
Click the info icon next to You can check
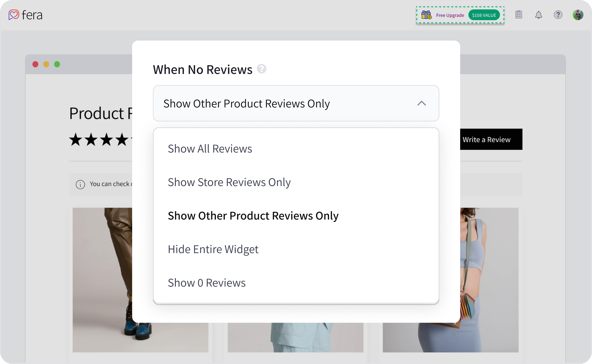point(80,184)
